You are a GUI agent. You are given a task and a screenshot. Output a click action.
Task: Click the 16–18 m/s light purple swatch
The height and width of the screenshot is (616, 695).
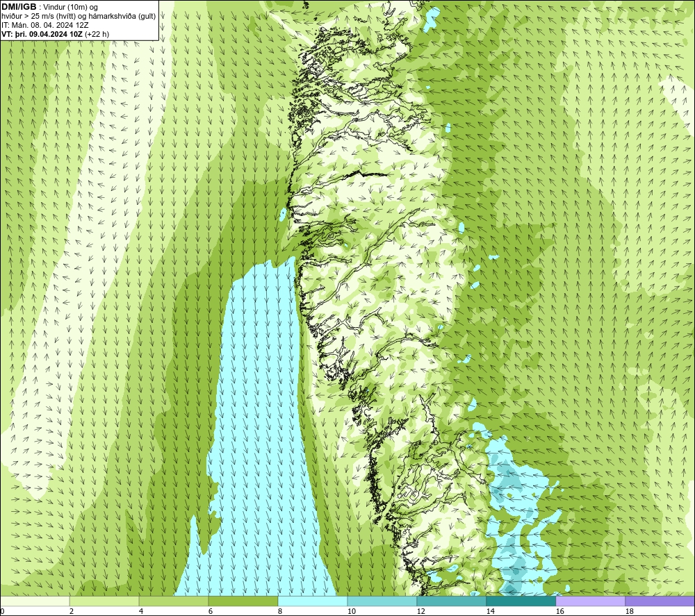590,601
